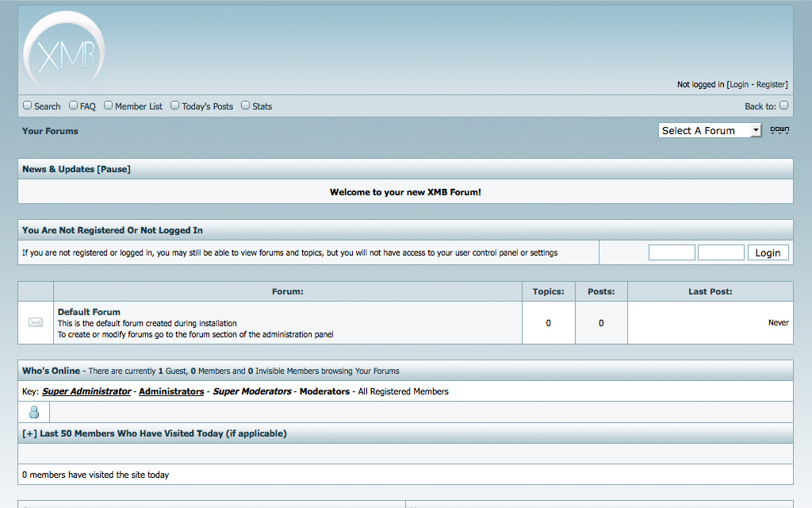Click the icon next to Search

28,106
